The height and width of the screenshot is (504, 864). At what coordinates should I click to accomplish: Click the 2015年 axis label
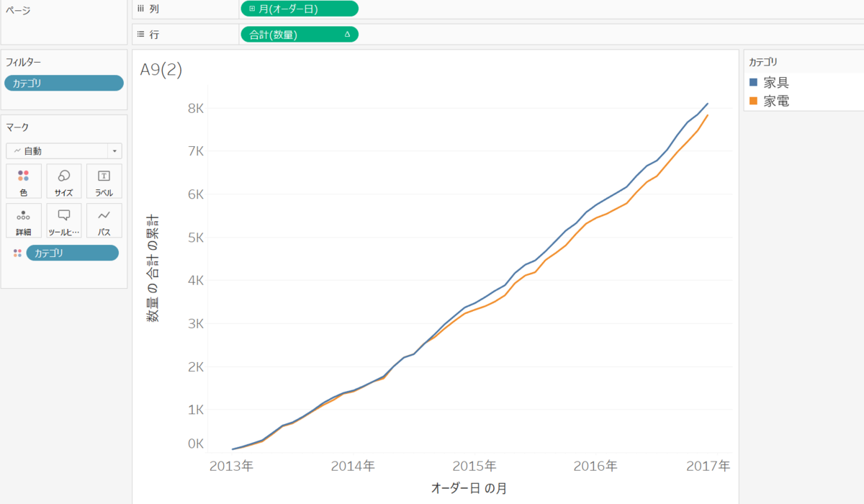point(474,466)
